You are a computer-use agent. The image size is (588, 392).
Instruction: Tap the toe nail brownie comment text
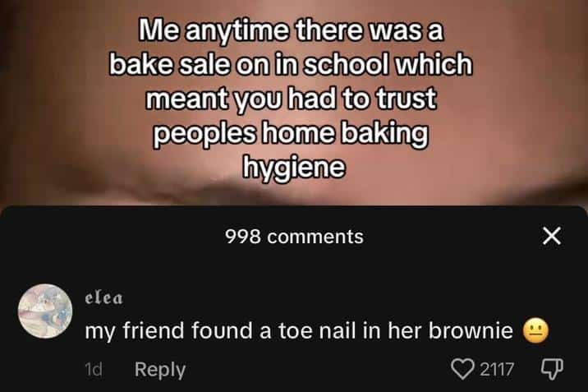point(299,331)
